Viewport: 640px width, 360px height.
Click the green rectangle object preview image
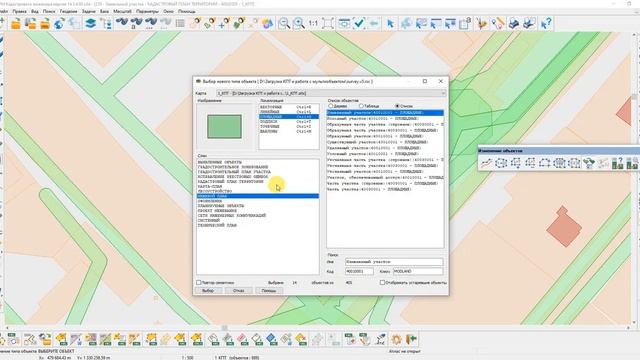224,127
